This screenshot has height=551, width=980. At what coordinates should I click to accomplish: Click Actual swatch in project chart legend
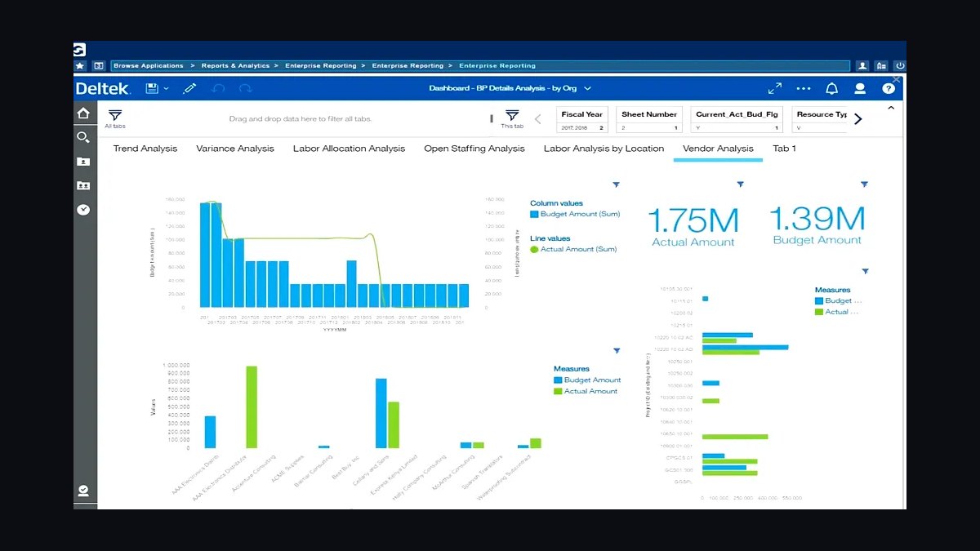click(x=819, y=312)
